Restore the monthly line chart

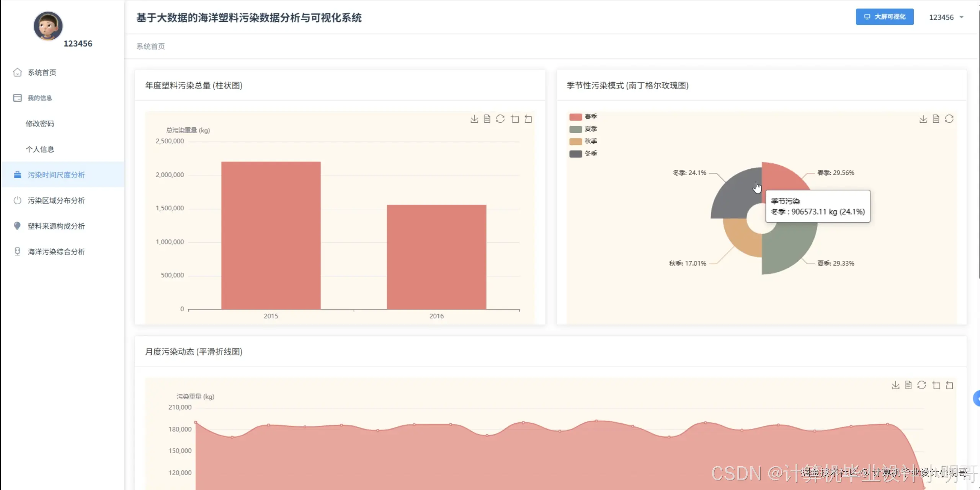(921, 385)
